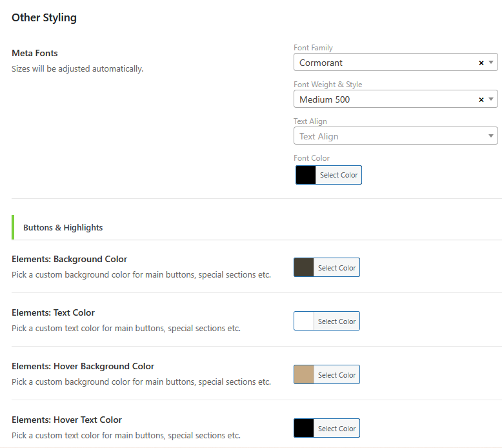Image resolution: width=502 pixels, height=448 pixels.
Task: Click the Cormorant text in Font Family
Action: click(x=321, y=63)
